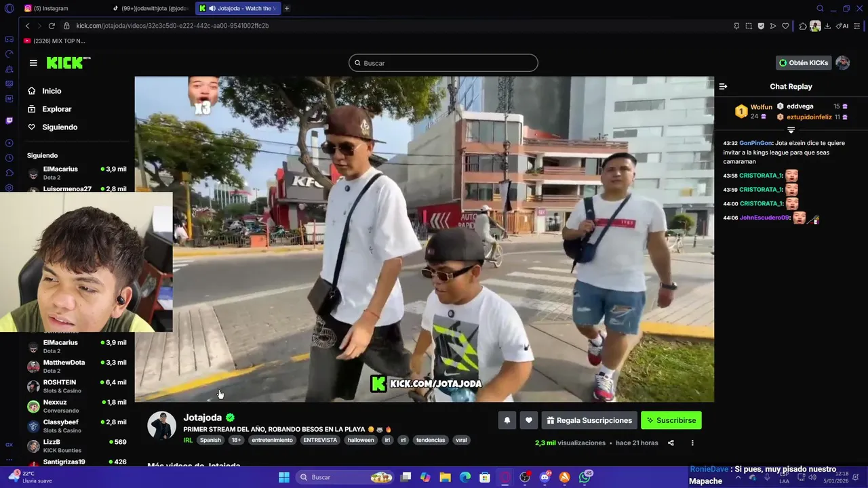This screenshot has width=868, height=488.
Task: Open Explorar in the sidebar
Action: point(56,109)
